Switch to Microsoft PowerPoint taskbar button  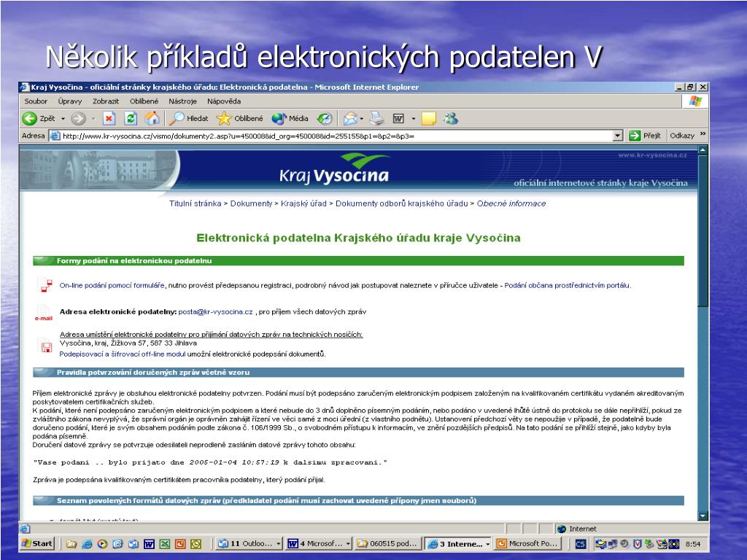click(x=528, y=543)
